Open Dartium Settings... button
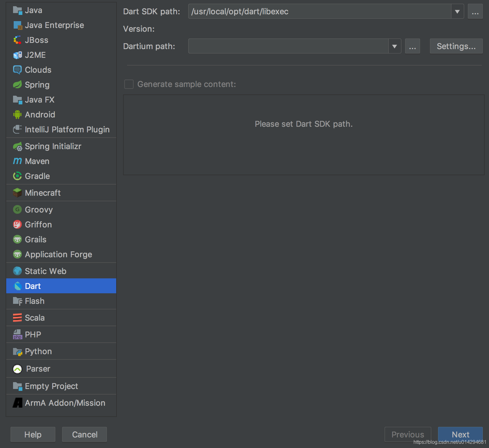 [x=456, y=46]
